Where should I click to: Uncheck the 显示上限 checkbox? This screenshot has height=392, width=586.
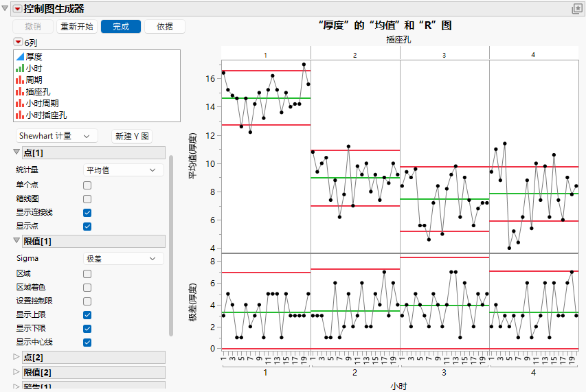click(x=87, y=315)
